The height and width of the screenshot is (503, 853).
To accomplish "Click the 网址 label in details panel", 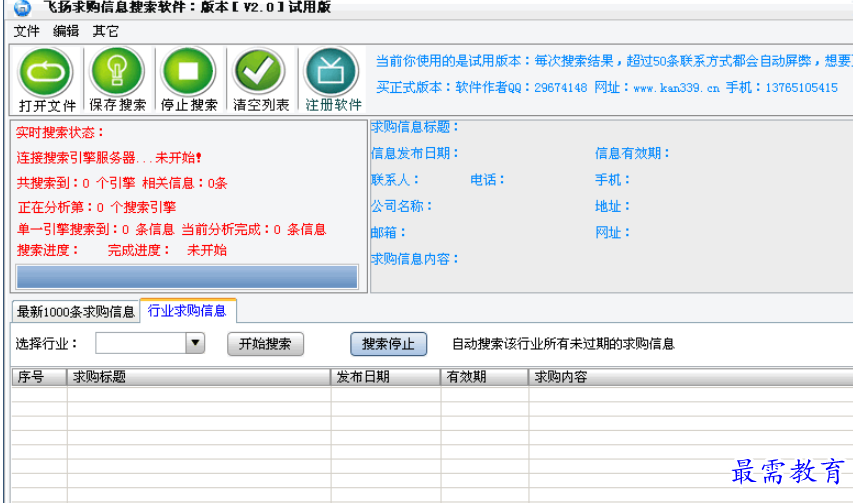I will tap(613, 233).
